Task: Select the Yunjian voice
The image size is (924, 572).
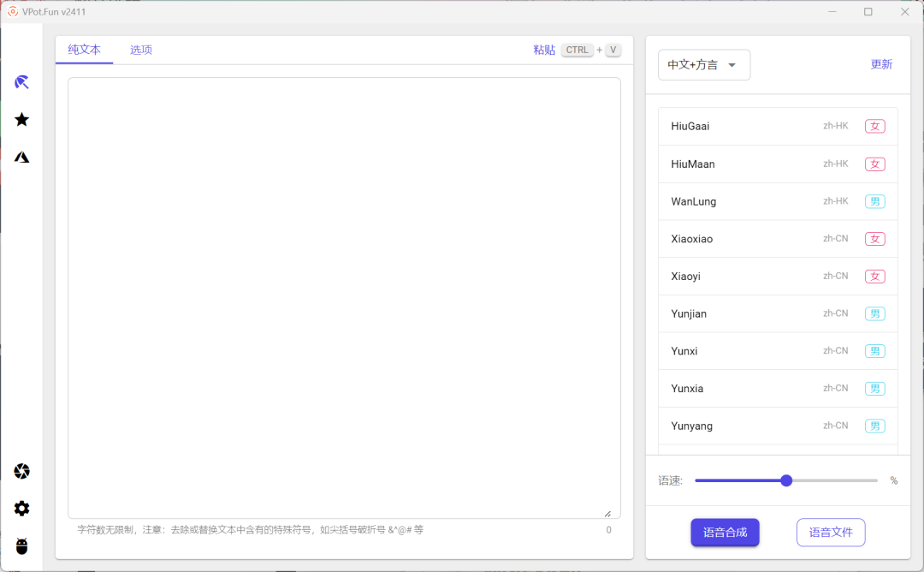Action: (x=778, y=313)
